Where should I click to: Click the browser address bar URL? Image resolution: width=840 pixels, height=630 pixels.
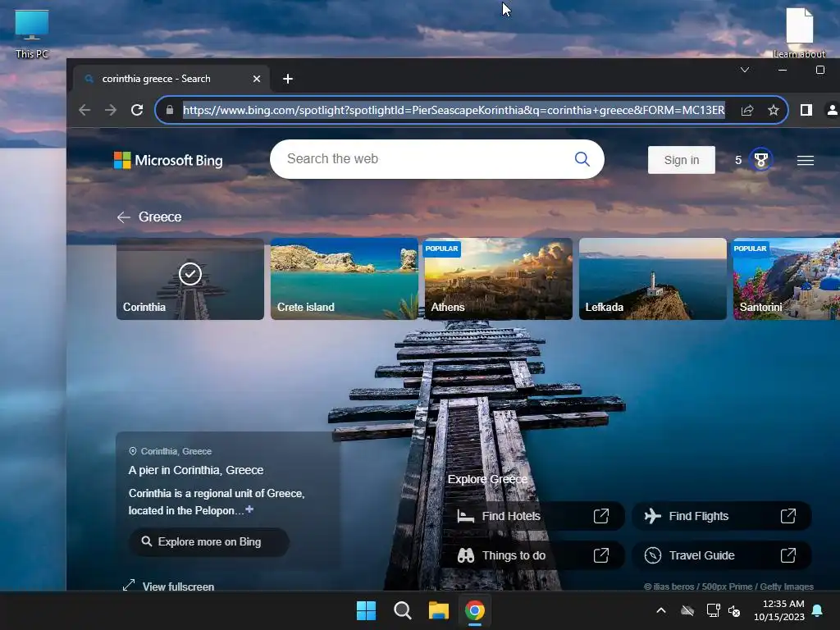(x=454, y=110)
